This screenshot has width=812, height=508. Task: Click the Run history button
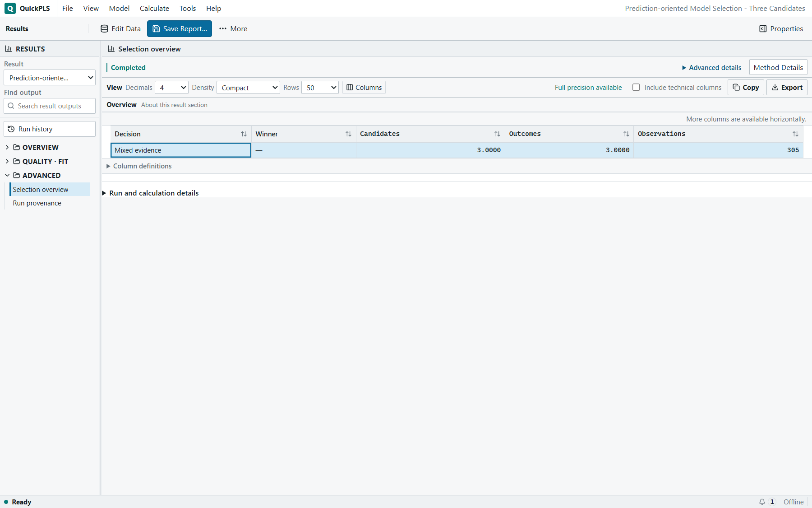pyautogui.click(x=50, y=129)
